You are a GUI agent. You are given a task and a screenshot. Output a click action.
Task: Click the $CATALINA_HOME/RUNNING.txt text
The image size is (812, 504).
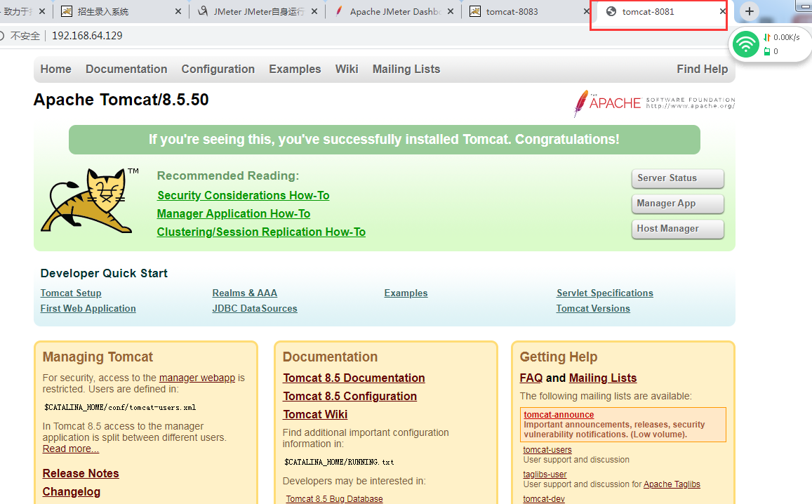click(x=339, y=462)
